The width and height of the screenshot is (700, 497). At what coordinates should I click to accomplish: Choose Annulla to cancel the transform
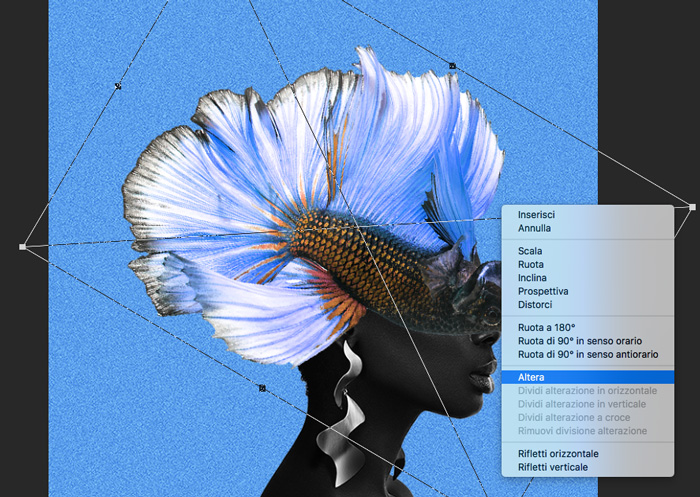click(x=588, y=228)
